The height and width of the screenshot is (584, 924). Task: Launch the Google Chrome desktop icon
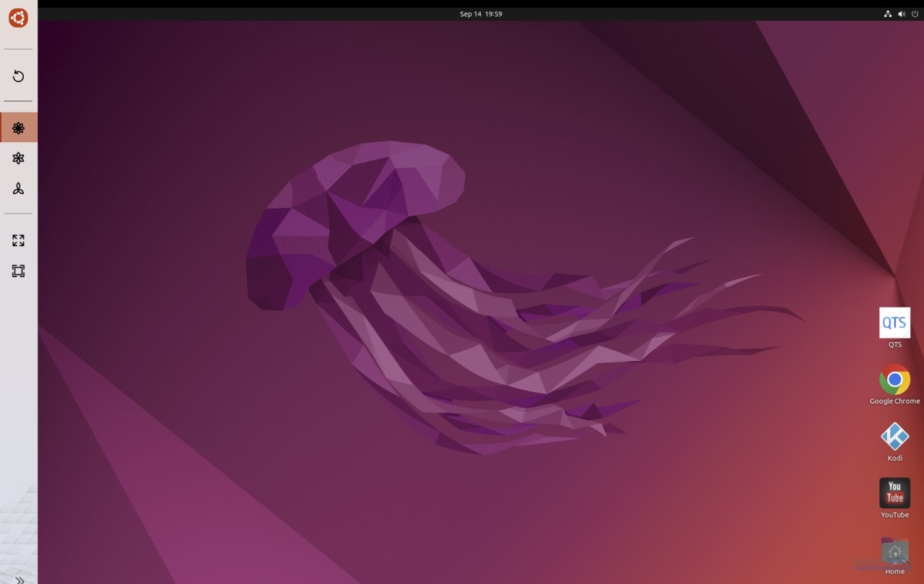click(x=894, y=380)
